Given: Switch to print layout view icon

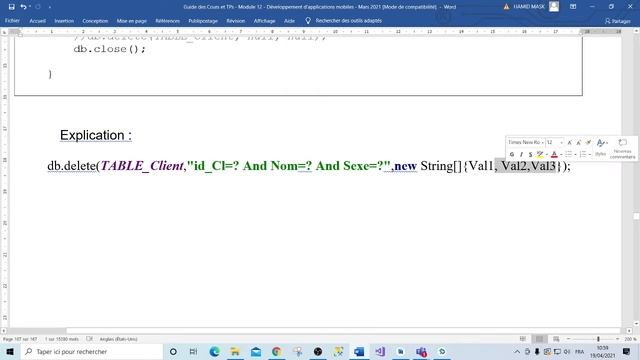Looking at the screenshot, I should coord(539,339).
